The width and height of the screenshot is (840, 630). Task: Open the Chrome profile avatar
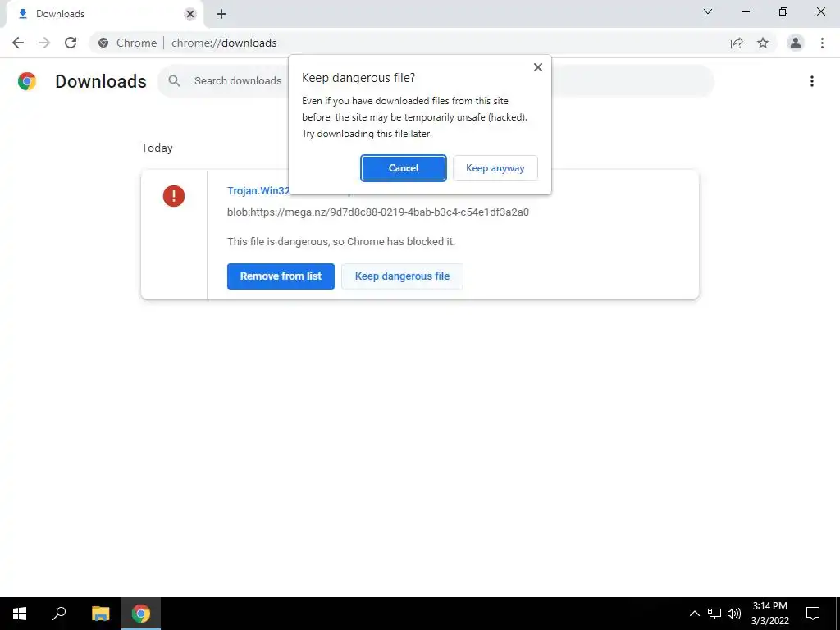pyautogui.click(x=796, y=43)
